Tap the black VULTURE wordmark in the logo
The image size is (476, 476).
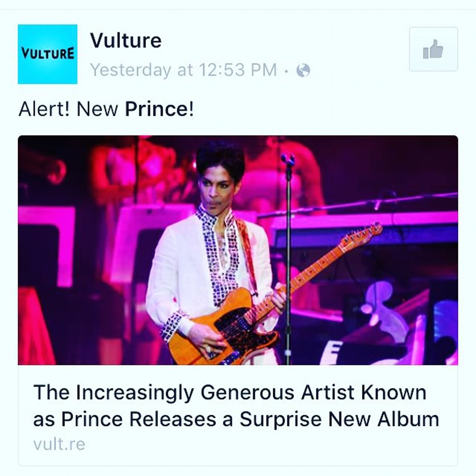point(48,53)
